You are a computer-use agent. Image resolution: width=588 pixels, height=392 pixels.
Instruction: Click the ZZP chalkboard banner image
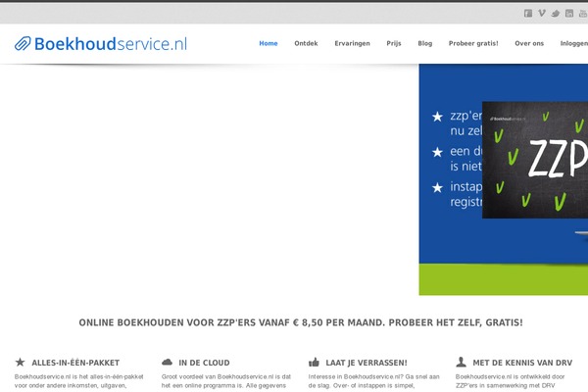tap(535, 160)
